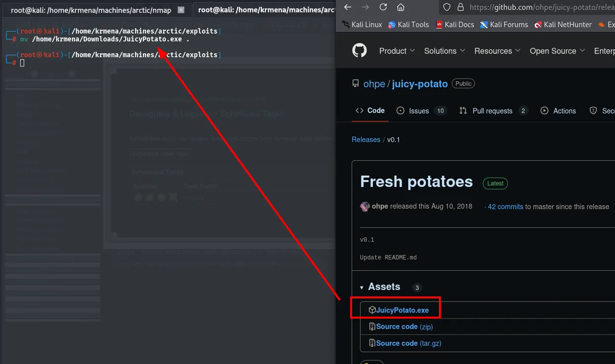Viewport: 615px width, 364px height.
Task: Download Source code (zip)
Action: (x=404, y=327)
